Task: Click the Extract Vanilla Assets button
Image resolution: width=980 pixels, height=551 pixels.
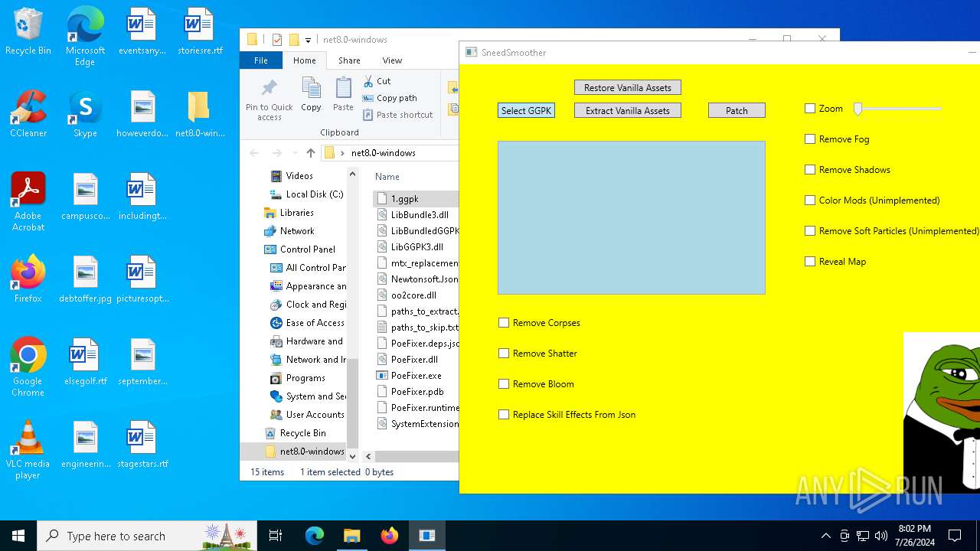Action: tap(628, 110)
